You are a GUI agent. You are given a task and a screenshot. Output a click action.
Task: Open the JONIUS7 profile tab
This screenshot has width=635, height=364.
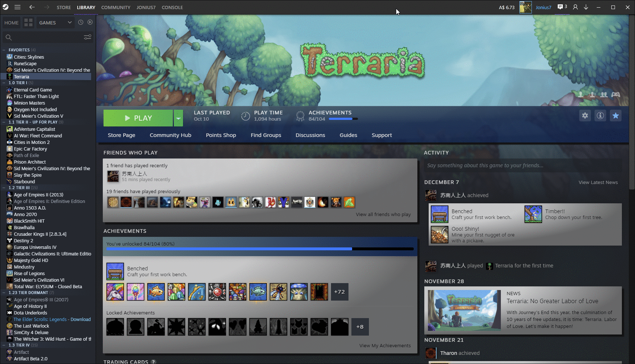click(x=146, y=7)
